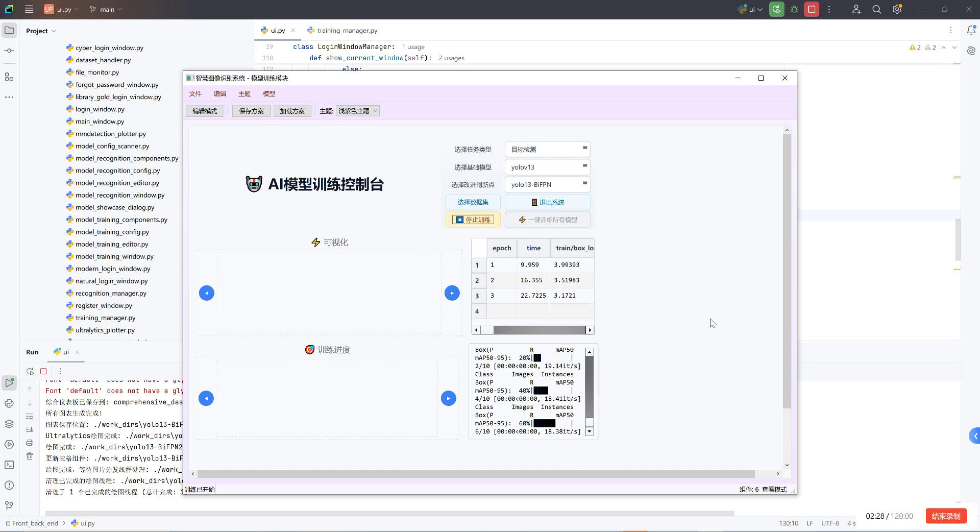
Task: Toggle scroll-to-end in the Run console
Action: pyautogui.click(x=30, y=429)
